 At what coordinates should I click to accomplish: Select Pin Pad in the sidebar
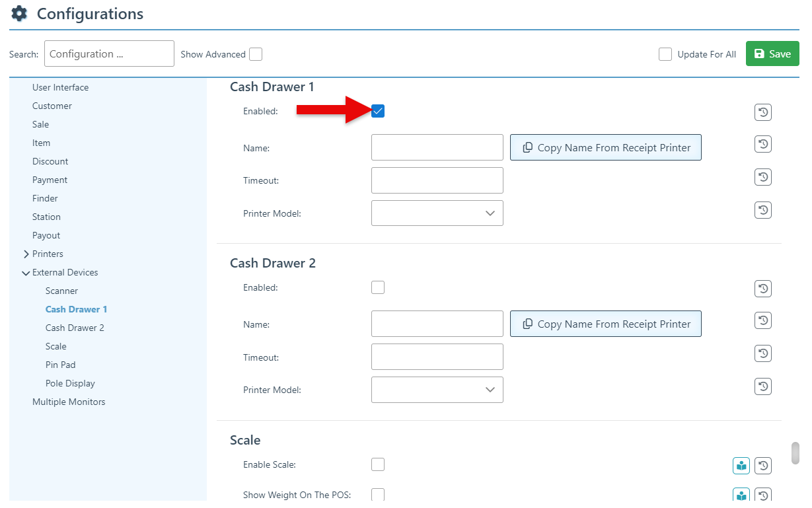[x=60, y=365]
